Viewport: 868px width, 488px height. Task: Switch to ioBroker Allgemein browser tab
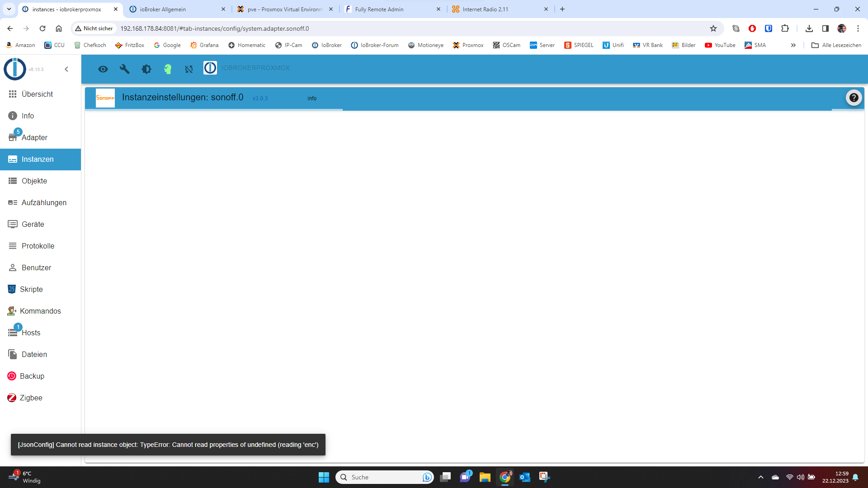pyautogui.click(x=177, y=9)
